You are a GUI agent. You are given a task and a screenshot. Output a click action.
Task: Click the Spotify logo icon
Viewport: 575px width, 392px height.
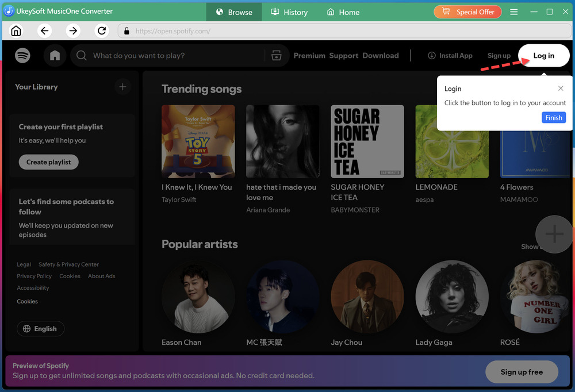coord(23,56)
